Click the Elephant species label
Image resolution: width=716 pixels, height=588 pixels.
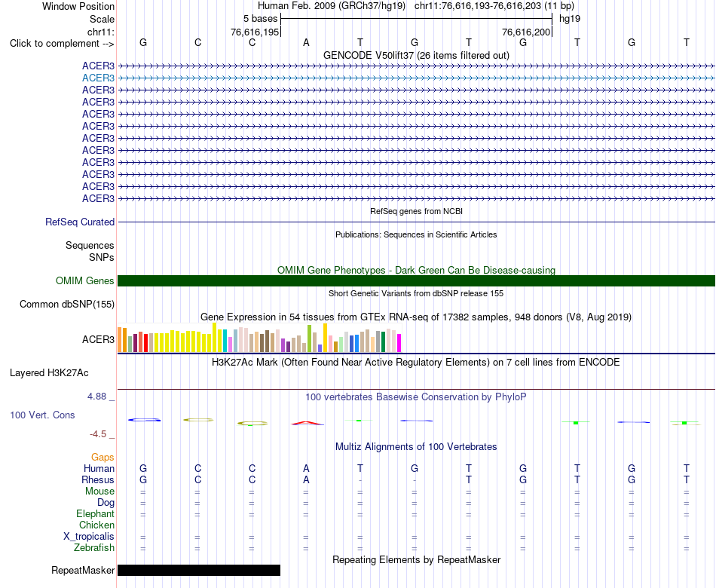(96, 514)
